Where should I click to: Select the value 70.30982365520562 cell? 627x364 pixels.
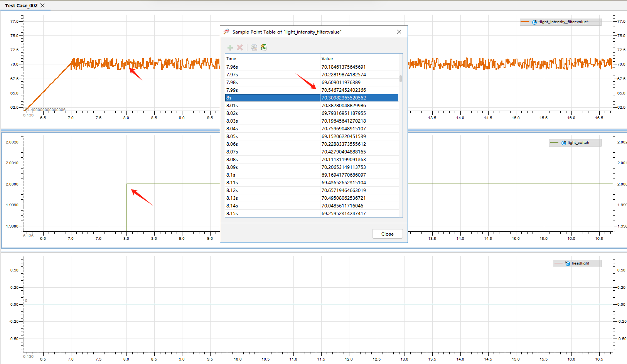coord(359,98)
